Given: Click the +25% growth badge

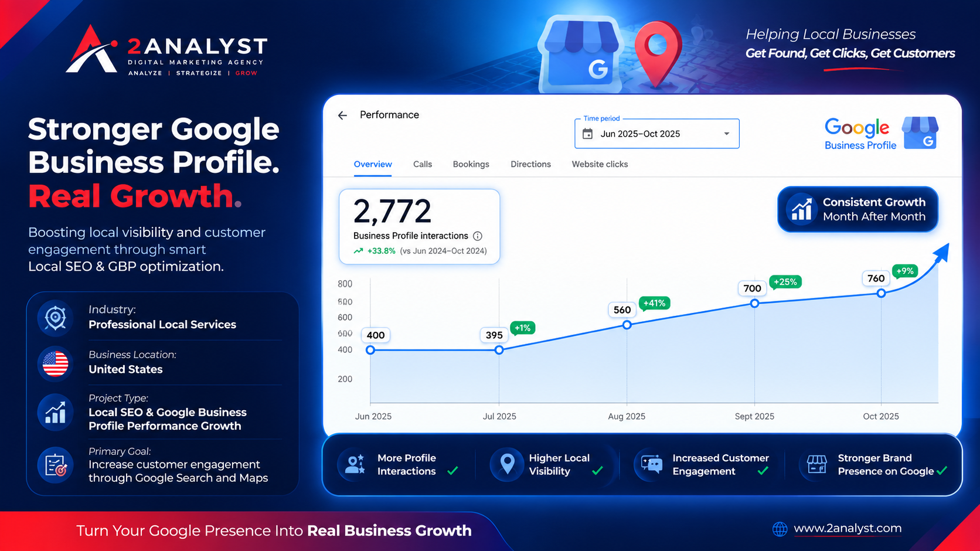Looking at the screenshot, I should pos(785,282).
